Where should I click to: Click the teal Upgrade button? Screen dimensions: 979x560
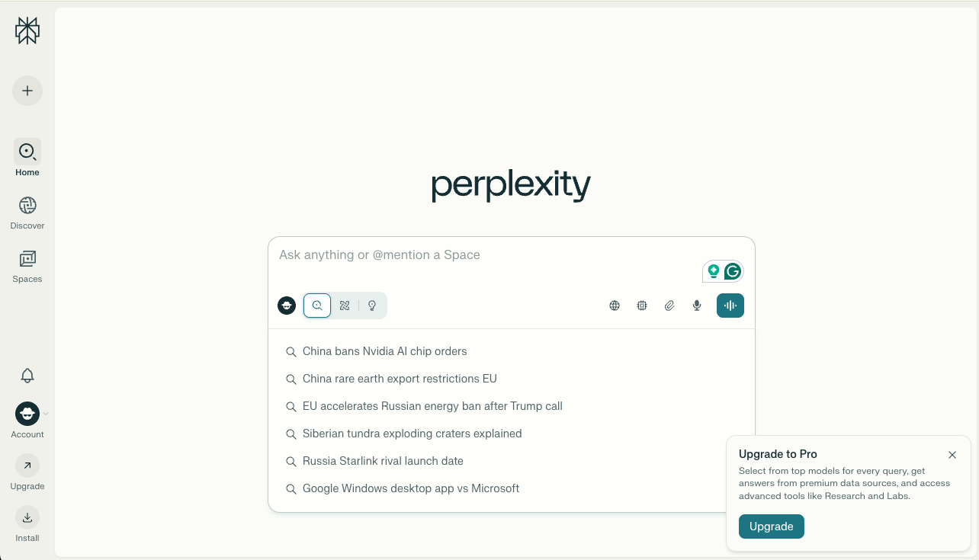pyautogui.click(x=771, y=526)
